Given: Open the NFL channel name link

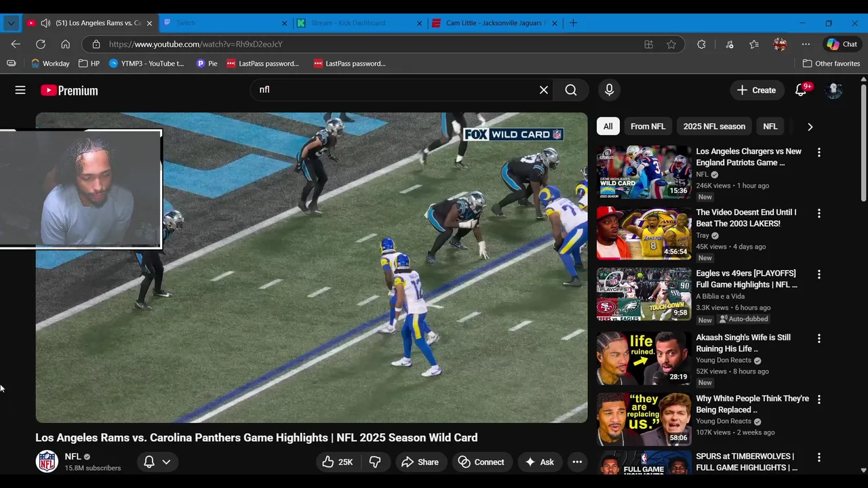Looking at the screenshot, I should tap(73, 457).
